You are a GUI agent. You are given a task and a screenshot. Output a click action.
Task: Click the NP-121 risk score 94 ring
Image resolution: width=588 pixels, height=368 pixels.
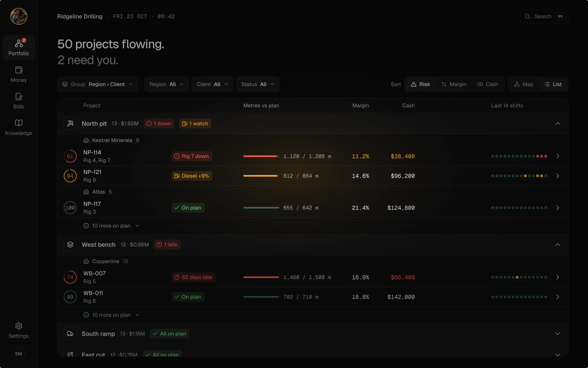70,176
